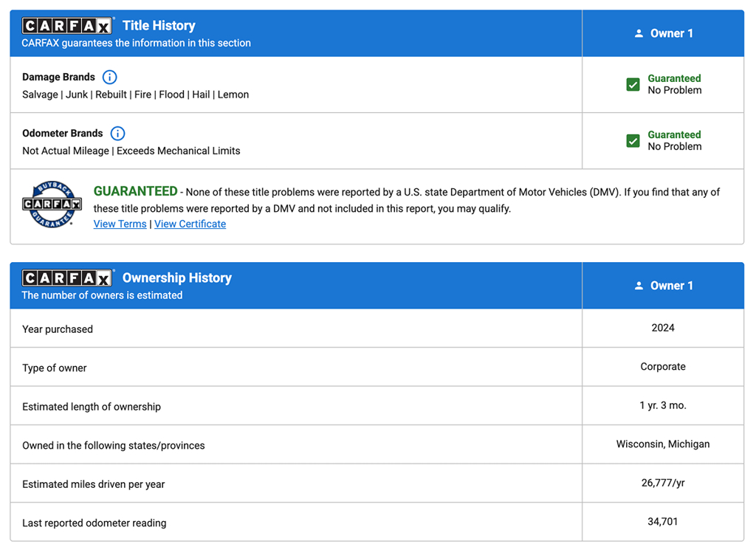Select the Title History section heading
756x547 pixels.
159,26
